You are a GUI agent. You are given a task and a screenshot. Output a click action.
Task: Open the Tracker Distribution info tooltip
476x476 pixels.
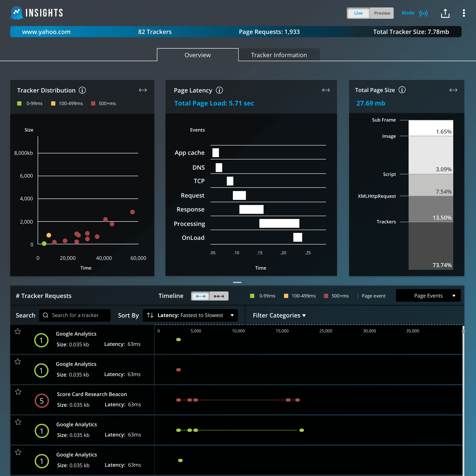[83, 90]
